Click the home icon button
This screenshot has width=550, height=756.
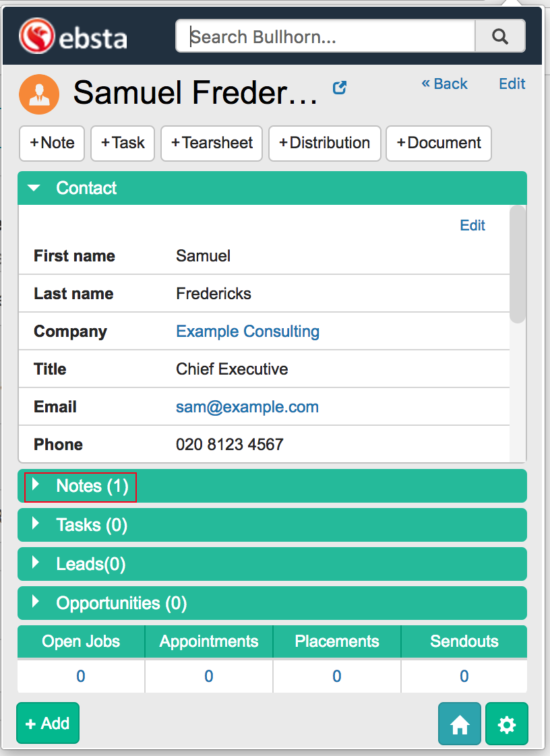(x=460, y=724)
